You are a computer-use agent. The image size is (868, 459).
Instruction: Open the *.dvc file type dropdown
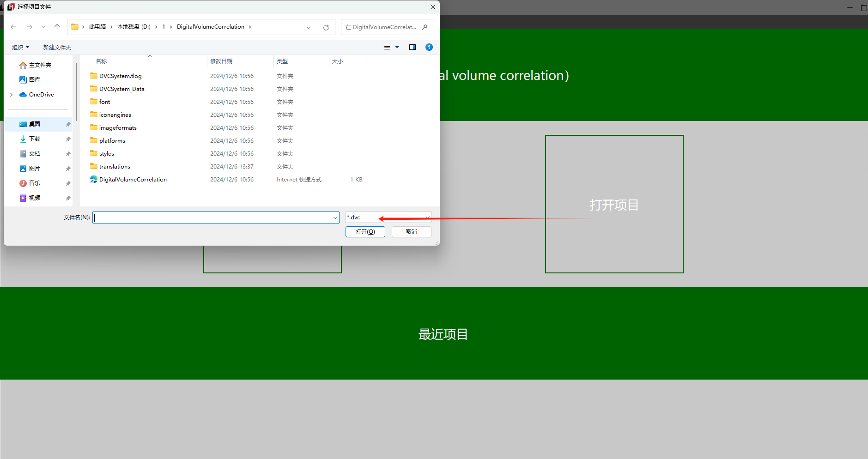point(427,217)
